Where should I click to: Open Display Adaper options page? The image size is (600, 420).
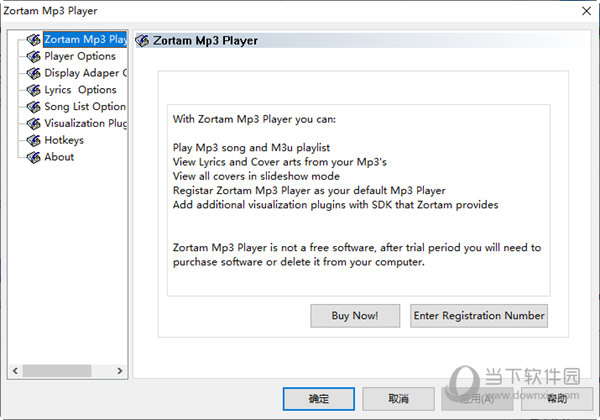[x=86, y=73]
